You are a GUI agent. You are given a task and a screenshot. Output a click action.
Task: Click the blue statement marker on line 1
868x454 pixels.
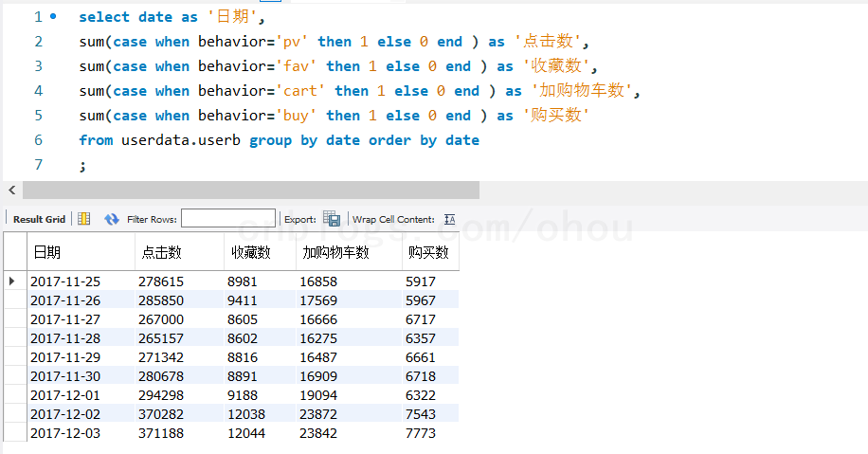(x=53, y=17)
